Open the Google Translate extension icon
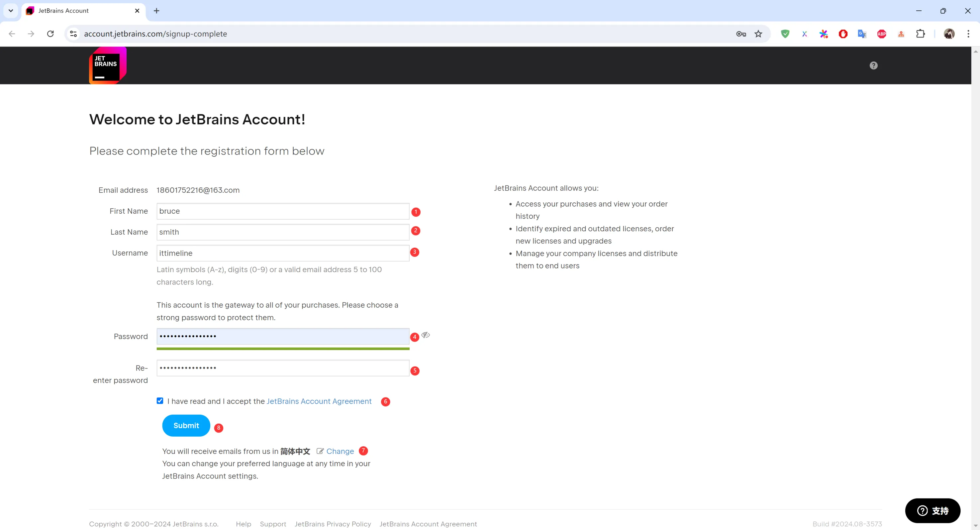Image resolution: width=980 pixels, height=530 pixels. pyautogui.click(x=862, y=34)
